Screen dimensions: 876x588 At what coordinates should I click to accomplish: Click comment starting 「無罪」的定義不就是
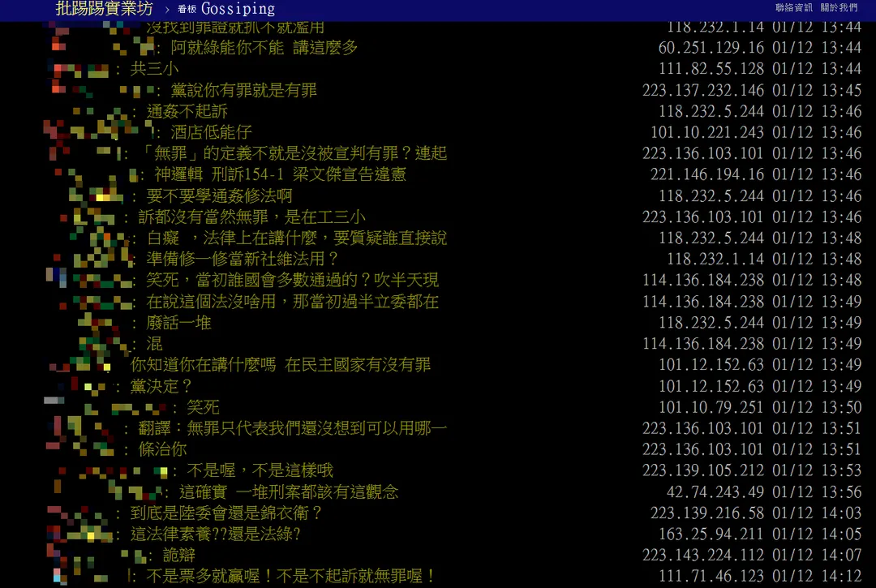point(293,153)
